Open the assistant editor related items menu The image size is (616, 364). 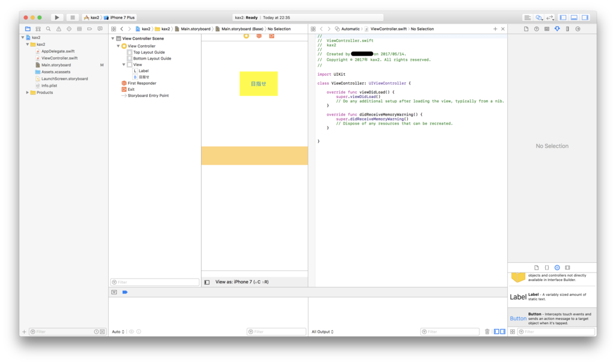coord(313,29)
